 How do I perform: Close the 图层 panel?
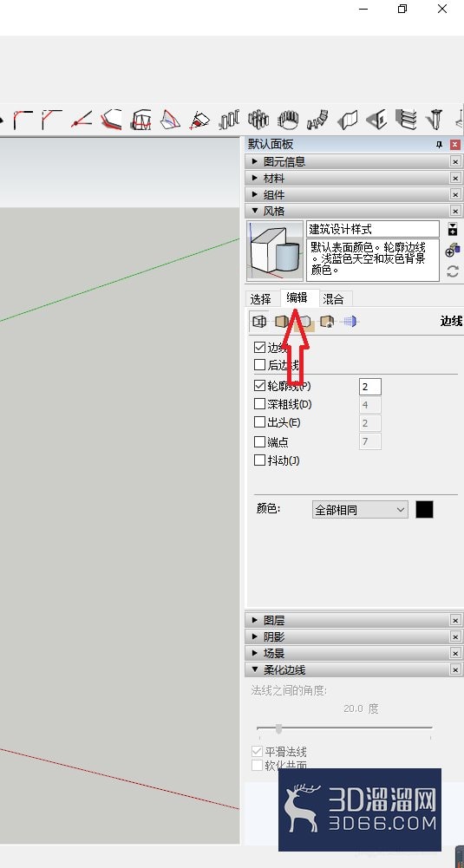(x=455, y=620)
